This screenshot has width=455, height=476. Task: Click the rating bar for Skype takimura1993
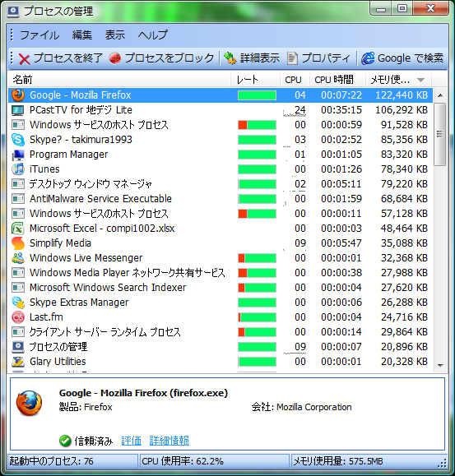tap(257, 140)
